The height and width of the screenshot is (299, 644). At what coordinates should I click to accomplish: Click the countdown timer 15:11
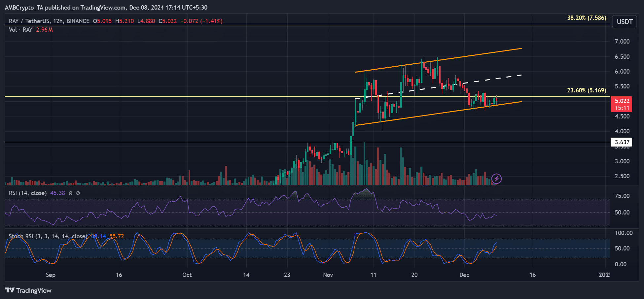(x=622, y=108)
